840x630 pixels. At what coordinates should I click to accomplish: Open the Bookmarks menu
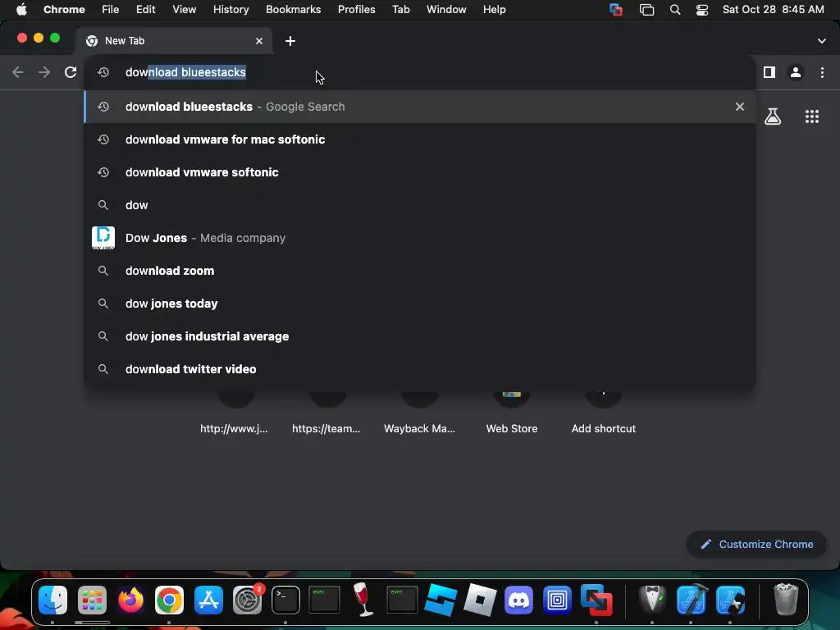293,10
